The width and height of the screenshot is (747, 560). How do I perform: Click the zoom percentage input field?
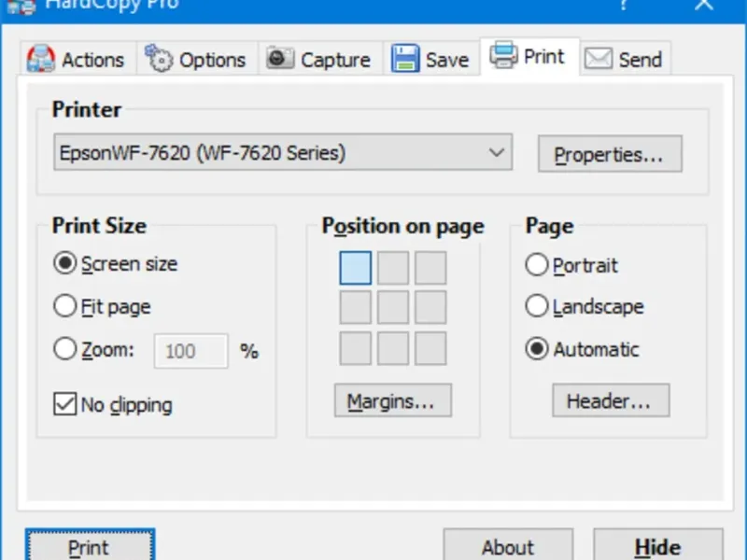191,351
